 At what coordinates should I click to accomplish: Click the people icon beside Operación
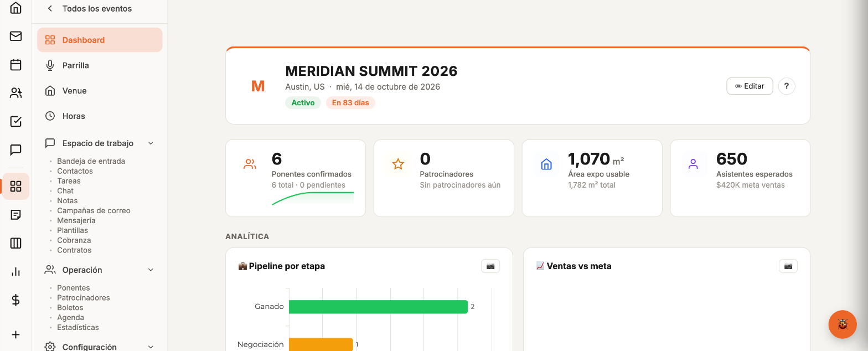coord(50,270)
